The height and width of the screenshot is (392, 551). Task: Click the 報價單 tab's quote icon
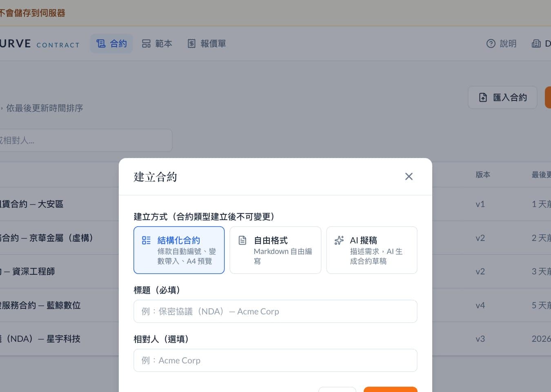191,43
